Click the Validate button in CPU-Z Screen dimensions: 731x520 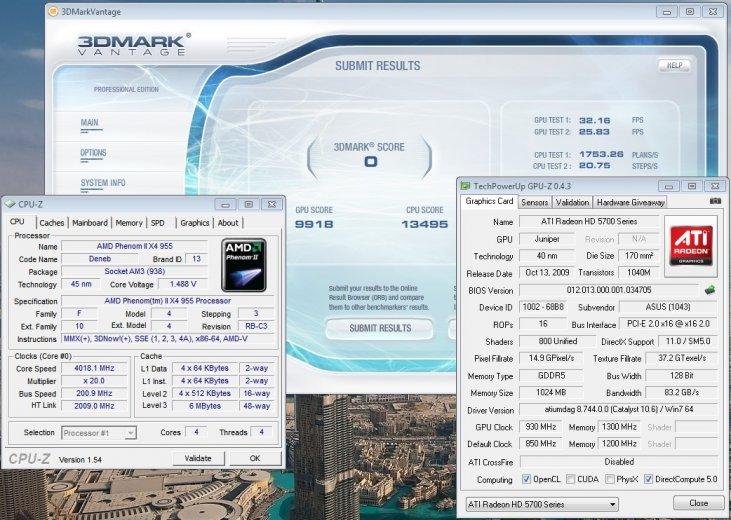[198, 458]
